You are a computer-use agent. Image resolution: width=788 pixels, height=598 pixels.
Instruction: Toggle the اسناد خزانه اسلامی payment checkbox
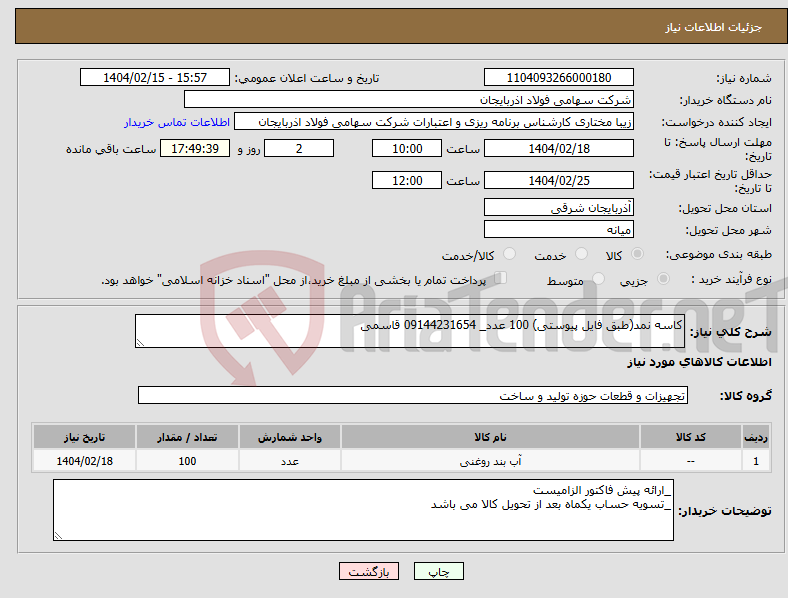pos(501,278)
